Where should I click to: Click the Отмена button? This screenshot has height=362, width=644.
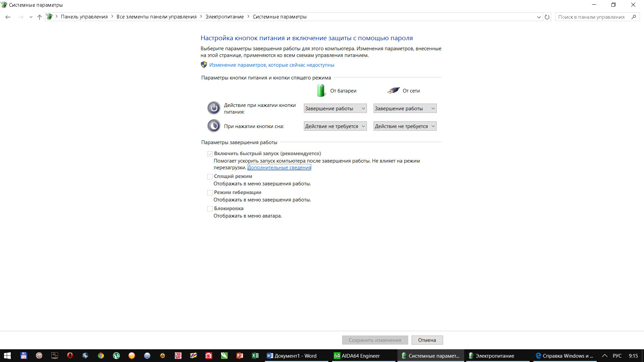tap(427, 340)
